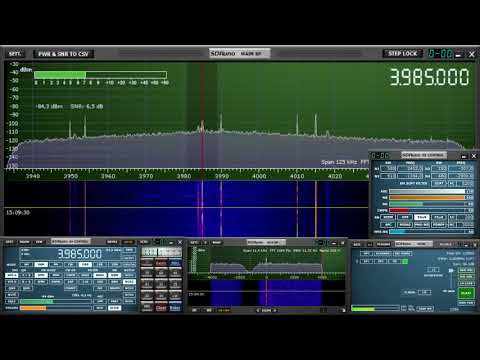Click the large 3.985.000 frequency readout in Main SP

(429, 77)
